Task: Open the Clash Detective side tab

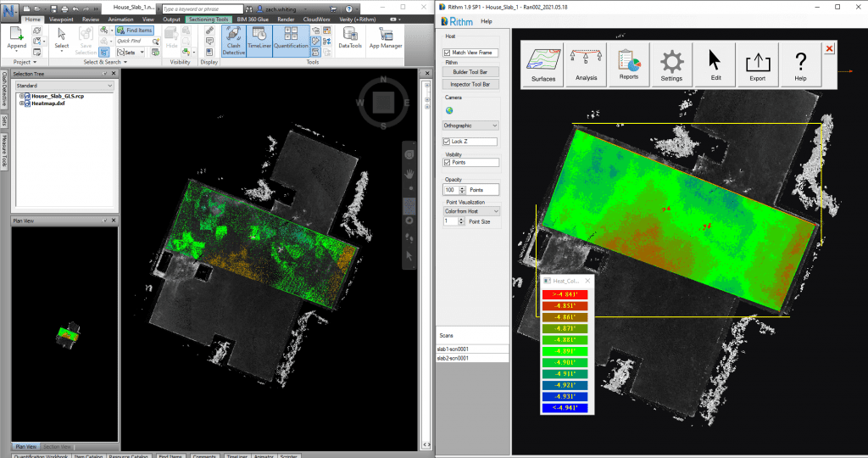Action: (4, 88)
